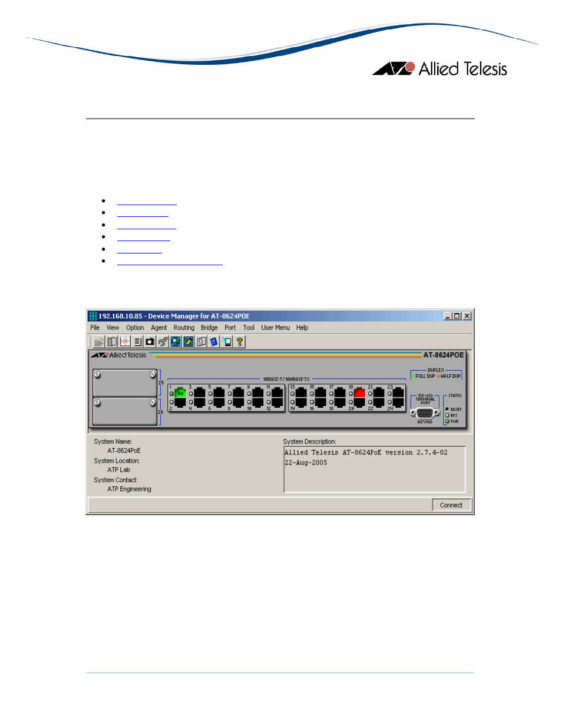
Task: Click the gray folded map toolbar icon
Action: 201,341
